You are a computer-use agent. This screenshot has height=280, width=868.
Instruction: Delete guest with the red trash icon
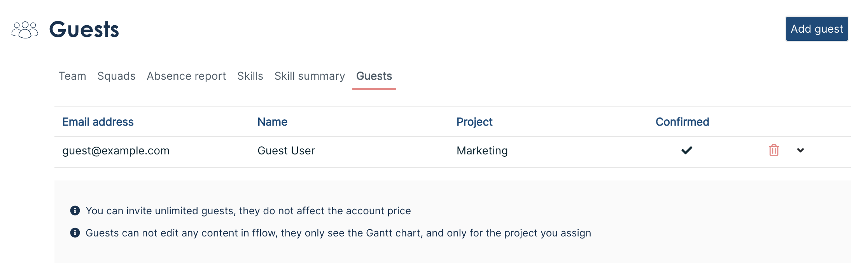tap(773, 150)
